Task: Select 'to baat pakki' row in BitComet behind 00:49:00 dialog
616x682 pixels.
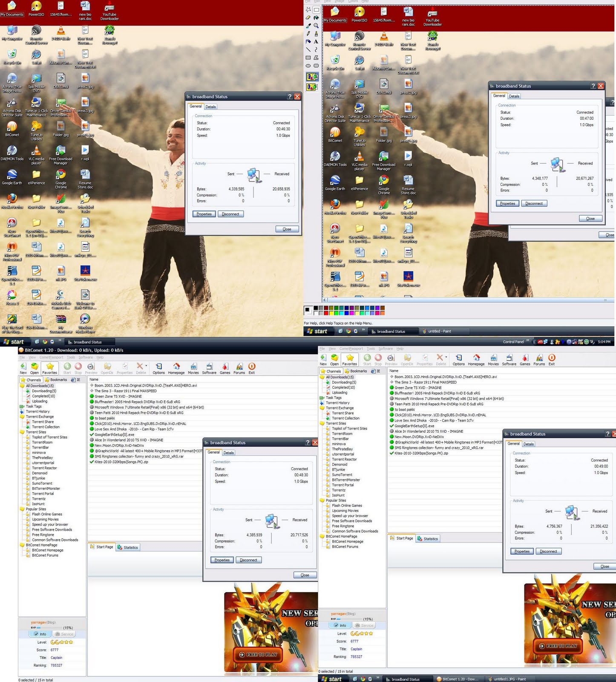Action: [404, 410]
